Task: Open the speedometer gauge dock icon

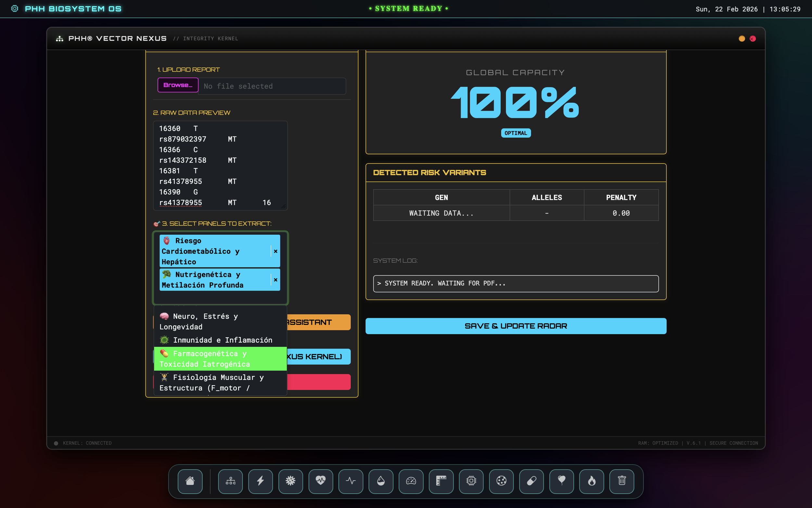Action: pyautogui.click(x=411, y=481)
